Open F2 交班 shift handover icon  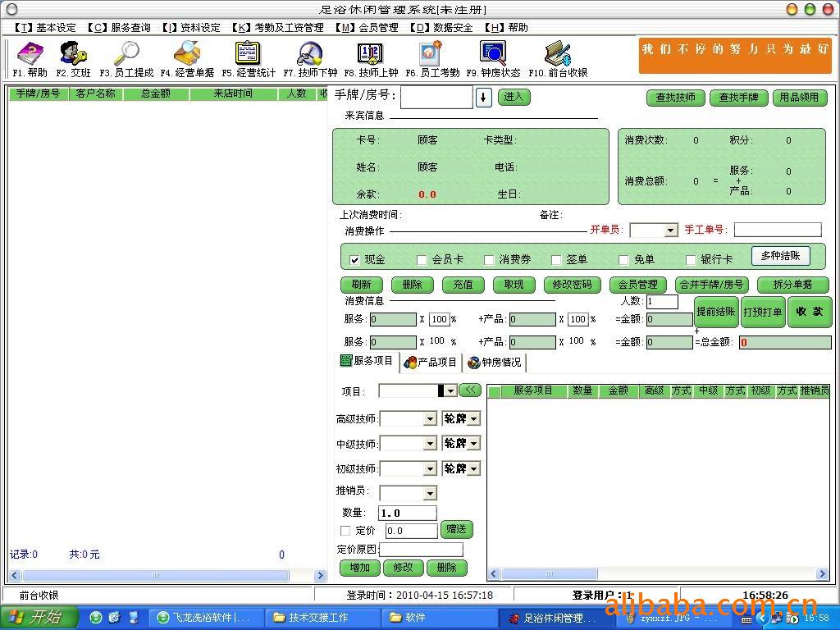tap(73, 55)
